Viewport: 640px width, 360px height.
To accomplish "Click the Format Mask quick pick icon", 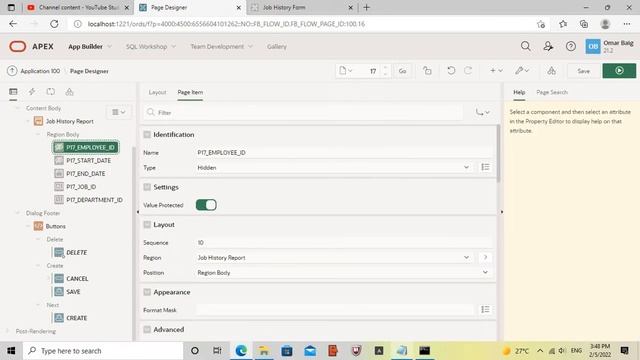I will [x=485, y=309].
